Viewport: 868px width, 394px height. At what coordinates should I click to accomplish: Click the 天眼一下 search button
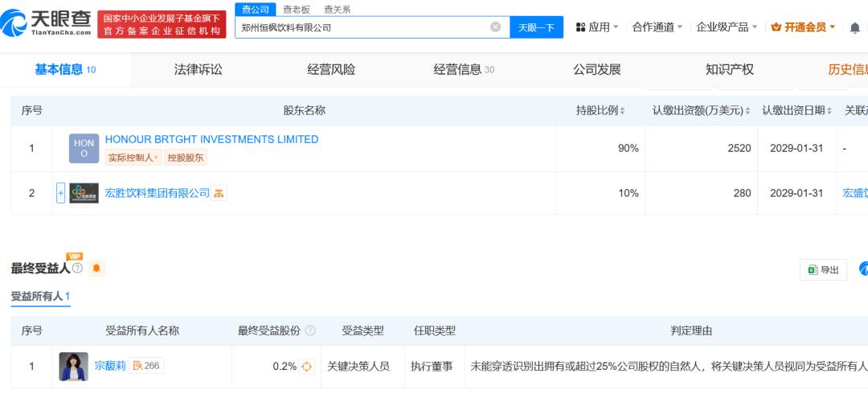coord(536,27)
